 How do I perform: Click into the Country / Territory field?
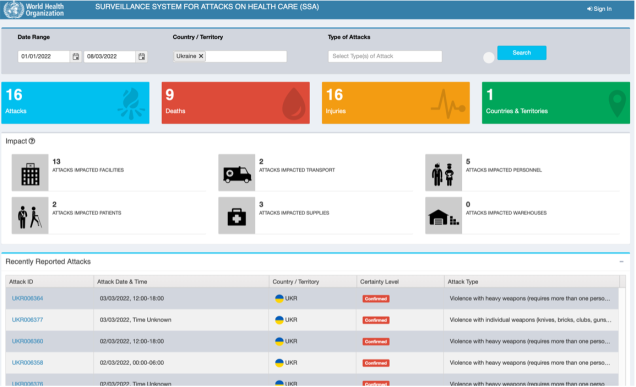(246, 56)
